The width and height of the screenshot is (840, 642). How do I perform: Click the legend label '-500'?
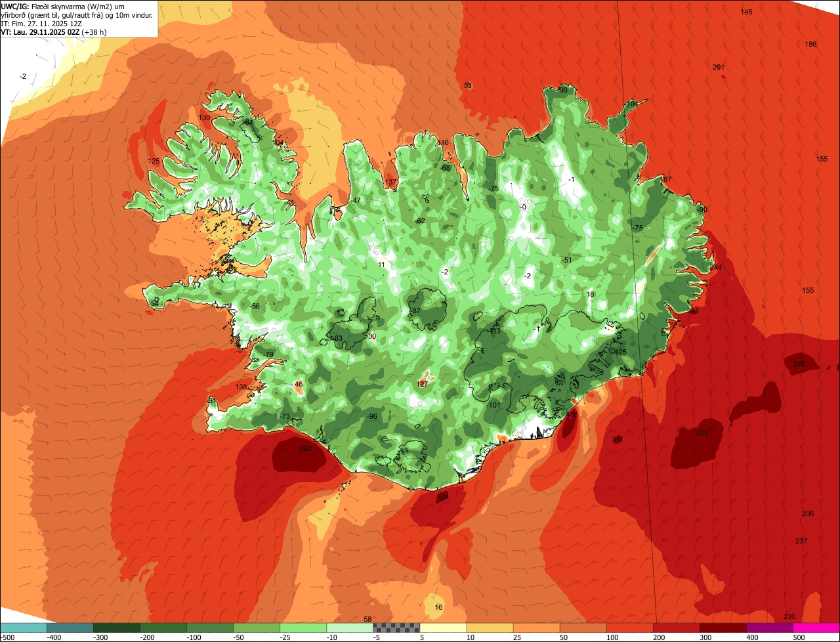coord(7,637)
